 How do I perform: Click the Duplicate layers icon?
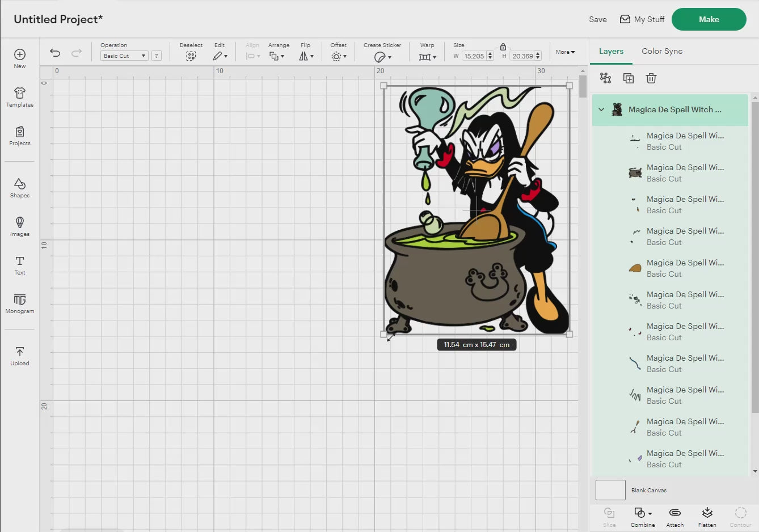629,78
